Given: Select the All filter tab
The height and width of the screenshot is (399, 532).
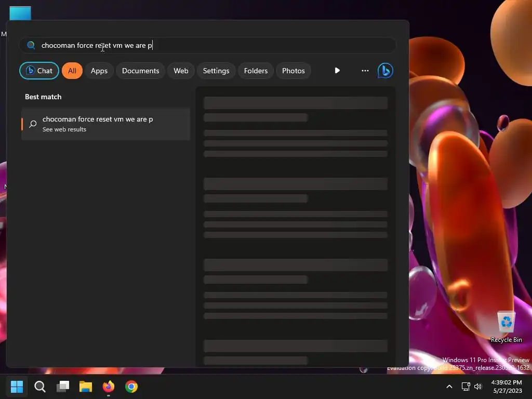Looking at the screenshot, I should click(x=72, y=71).
